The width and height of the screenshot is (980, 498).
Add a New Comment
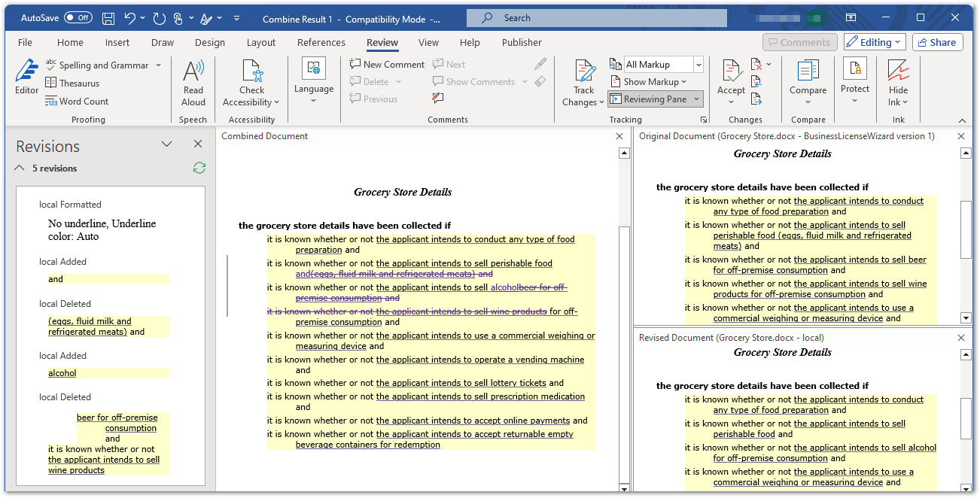point(388,65)
